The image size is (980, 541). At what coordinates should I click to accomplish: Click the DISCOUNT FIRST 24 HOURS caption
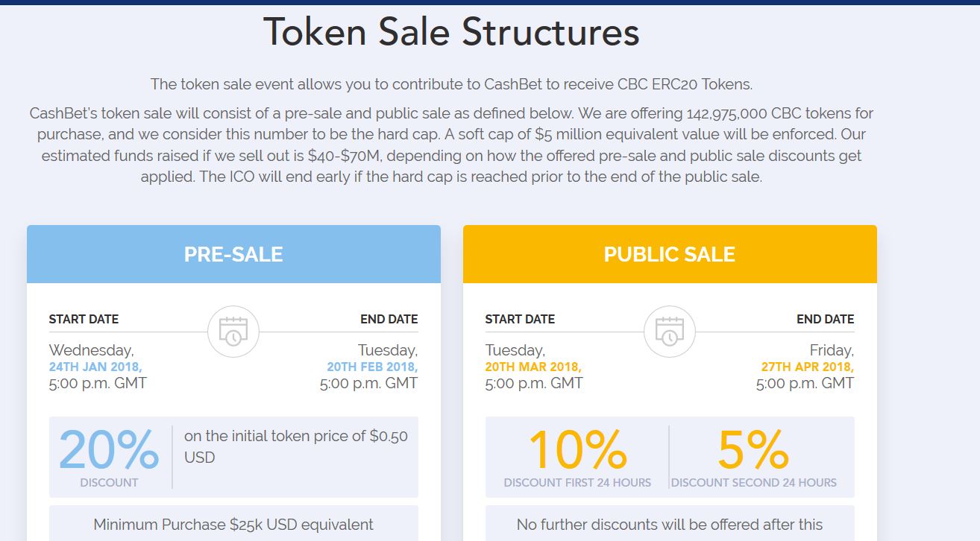pyautogui.click(x=577, y=482)
